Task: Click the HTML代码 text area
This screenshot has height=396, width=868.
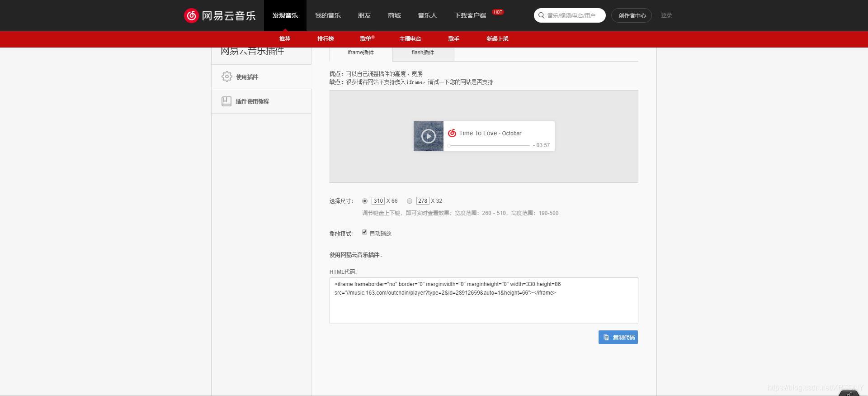Action: (484, 301)
